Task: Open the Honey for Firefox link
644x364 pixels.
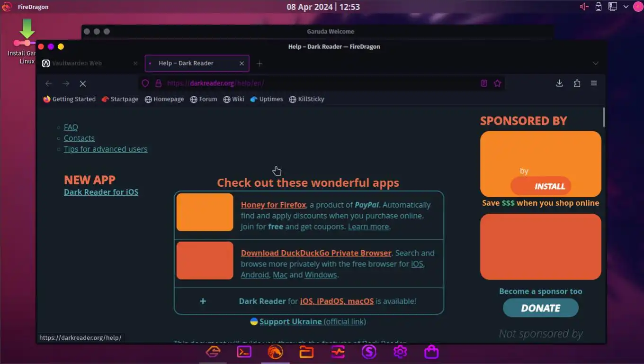Action: tap(274, 205)
